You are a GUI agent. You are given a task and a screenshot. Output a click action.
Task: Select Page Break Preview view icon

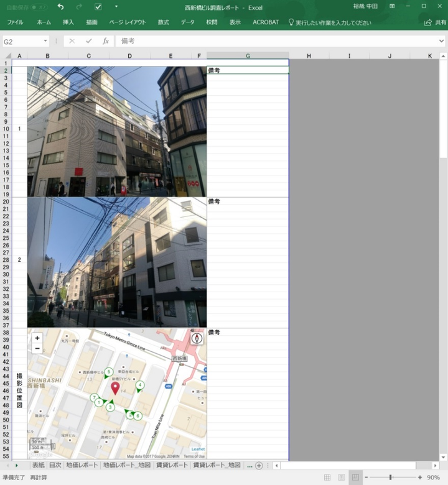pyautogui.click(x=355, y=478)
